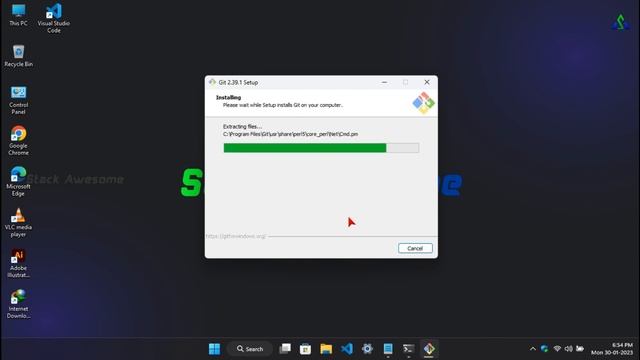The image size is (640, 360).
Task: Minimize the Git Setup window
Action: (x=384, y=82)
